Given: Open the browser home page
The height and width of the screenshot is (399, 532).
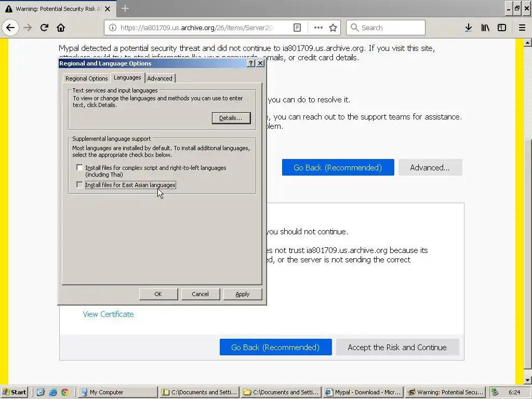Looking at the screenshot, I should 61,28.
